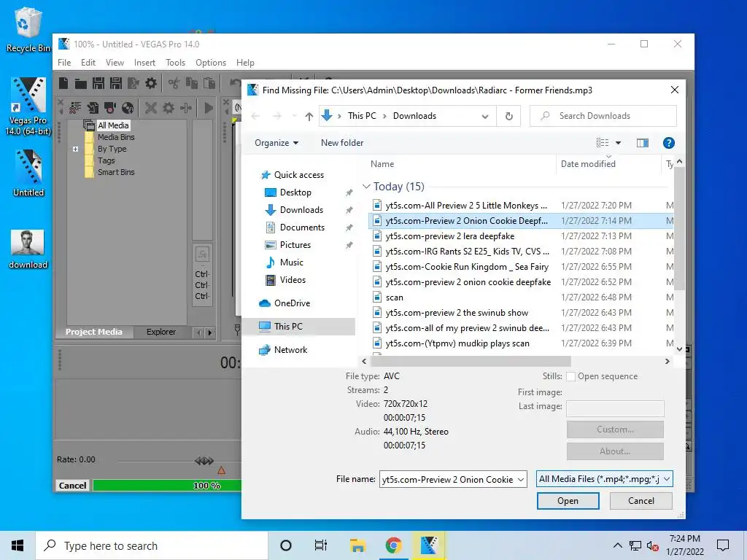Open the File menu in VEGAS Pro
Screen dimensions: 747x560
click(64, 63)
